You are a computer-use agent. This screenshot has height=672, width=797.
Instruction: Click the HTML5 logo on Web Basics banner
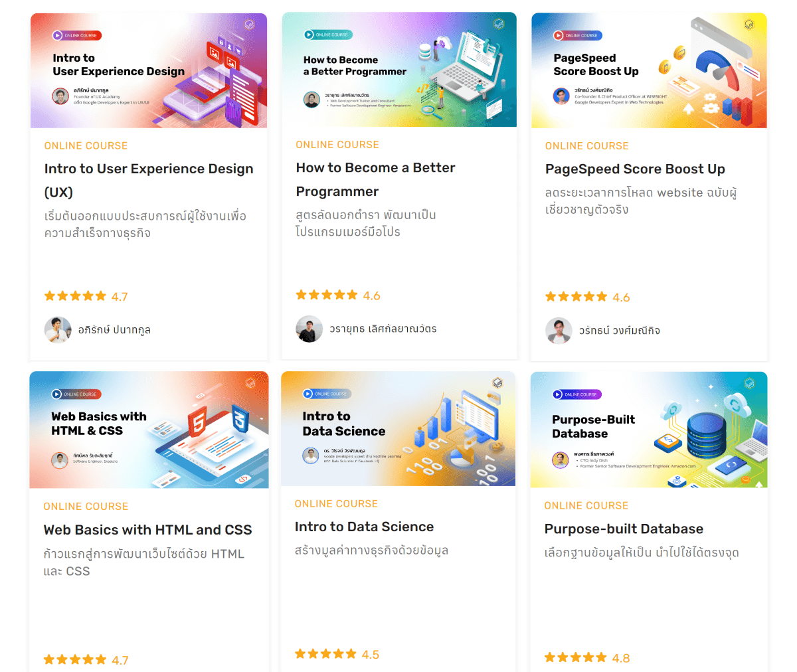[x=197, y=424]
